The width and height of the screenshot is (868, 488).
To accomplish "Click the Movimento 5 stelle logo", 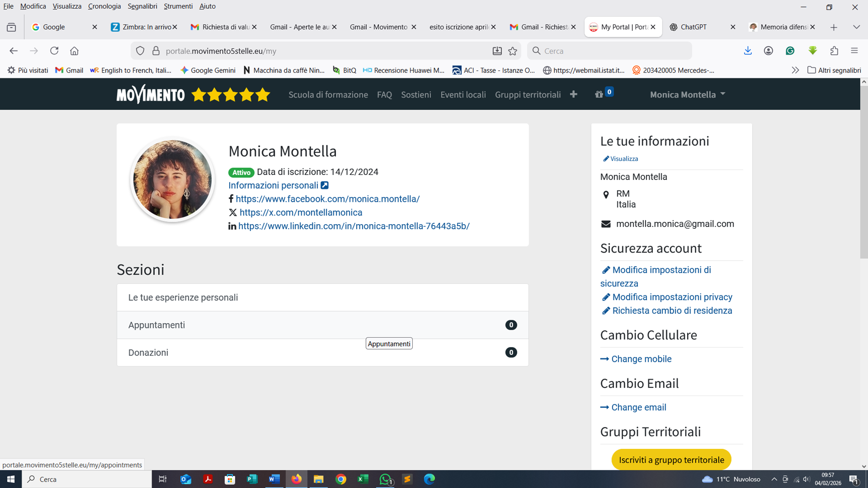I will [193, 94].
